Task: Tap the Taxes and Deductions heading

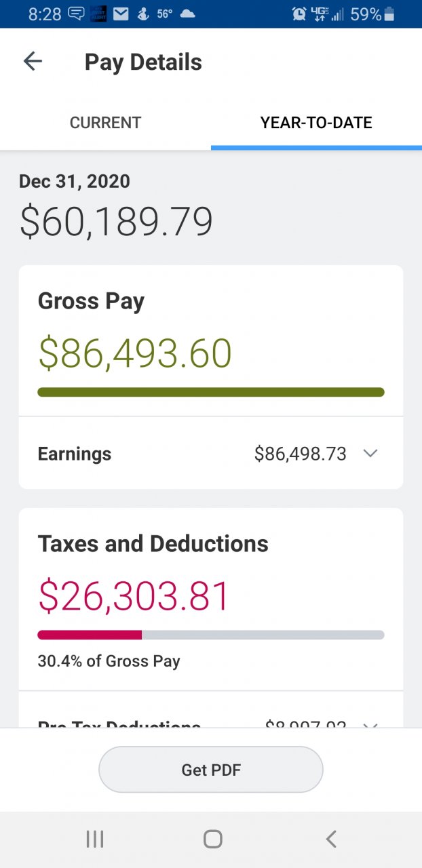Action: 153,543
